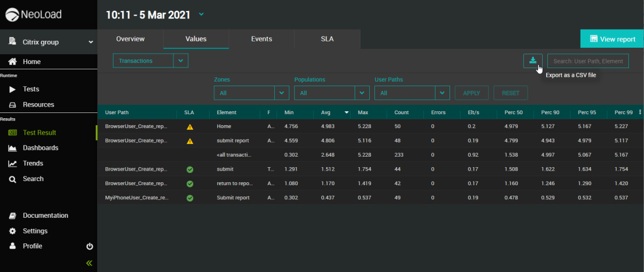The width and height of the screenshot is (644, 272).
Task: Open table column options three-dot icon
Action: pyautogui.click(x=640, y=112)
